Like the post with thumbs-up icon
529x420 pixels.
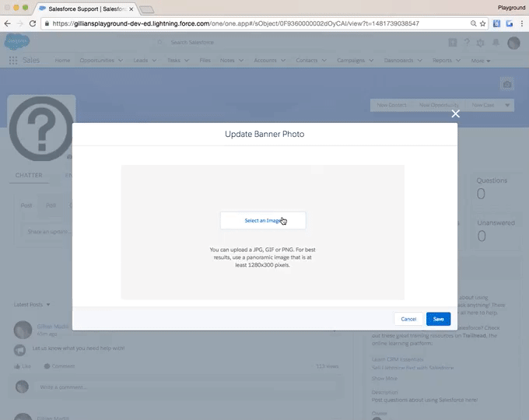coord(23,366)
